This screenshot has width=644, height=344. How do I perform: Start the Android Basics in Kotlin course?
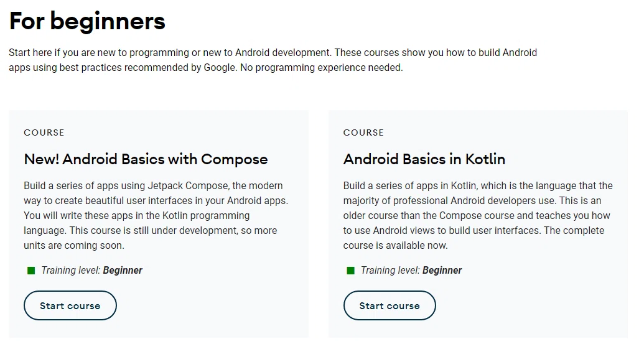tap(390, 305)
